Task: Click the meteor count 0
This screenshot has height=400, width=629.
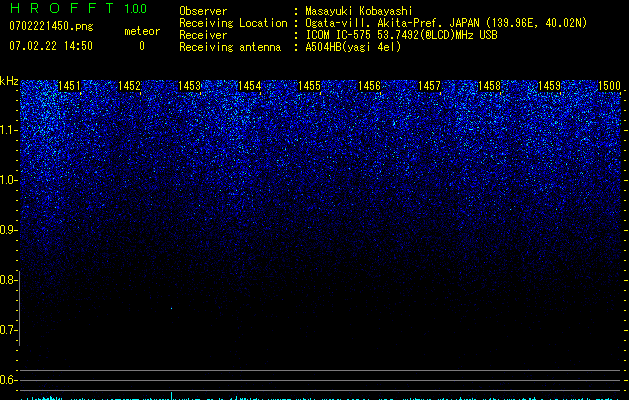Action: point(142,46)
